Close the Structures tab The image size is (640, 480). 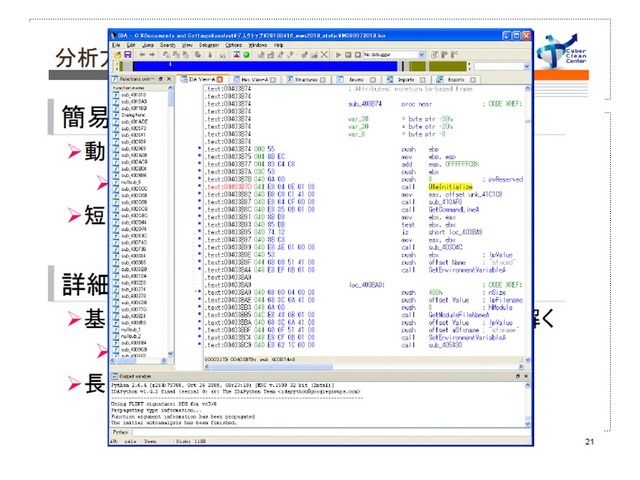pos(323,80)
